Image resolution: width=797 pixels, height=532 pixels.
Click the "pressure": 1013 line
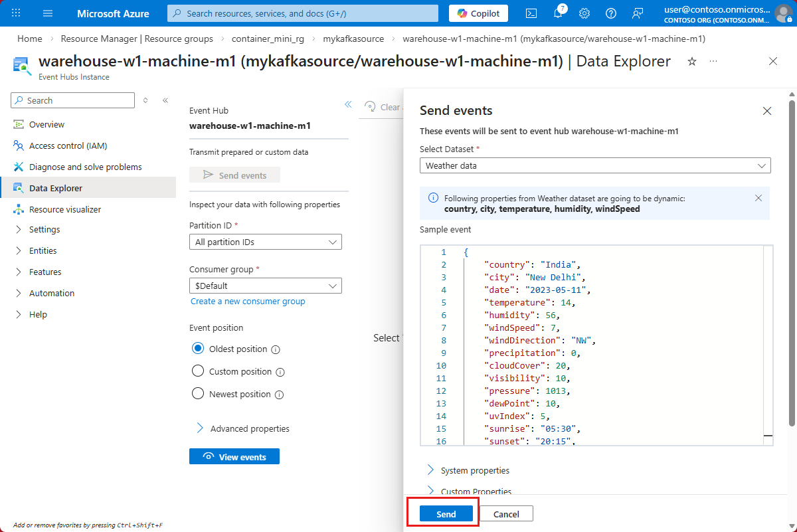click(527, 391)
